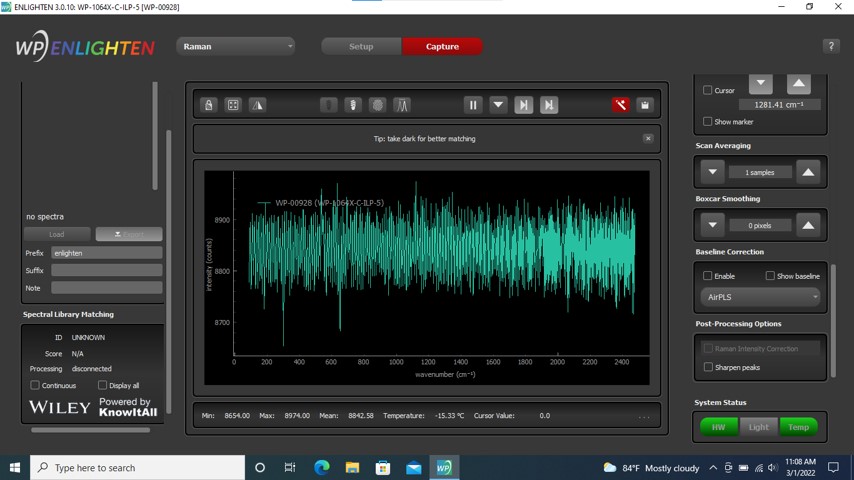Click the step-and-save icon in toolbar

548,105
